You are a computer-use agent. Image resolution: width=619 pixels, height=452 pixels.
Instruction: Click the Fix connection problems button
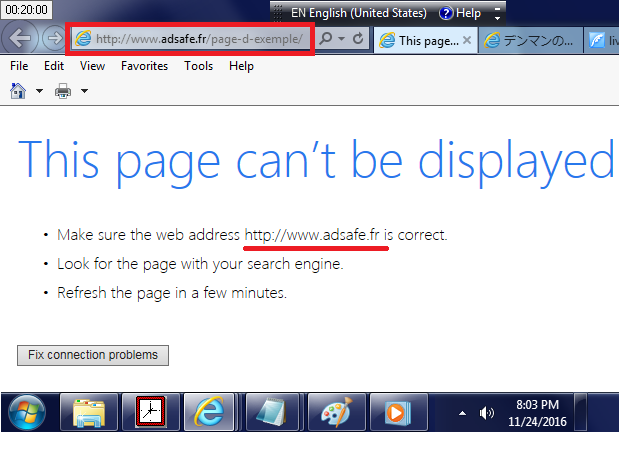(x=93, y=355)
